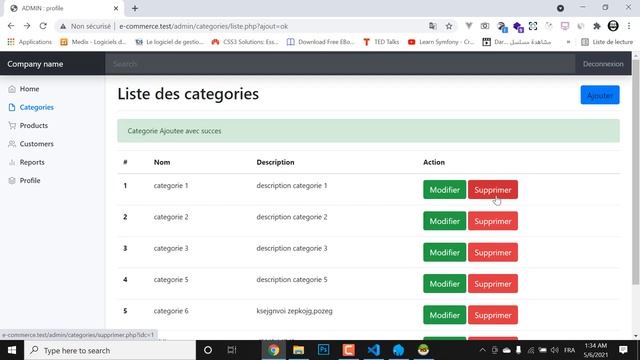The width and height of the screenshot is (640, 360).
Task: Reload the page with refresh icon
Action: coord(43,26)
